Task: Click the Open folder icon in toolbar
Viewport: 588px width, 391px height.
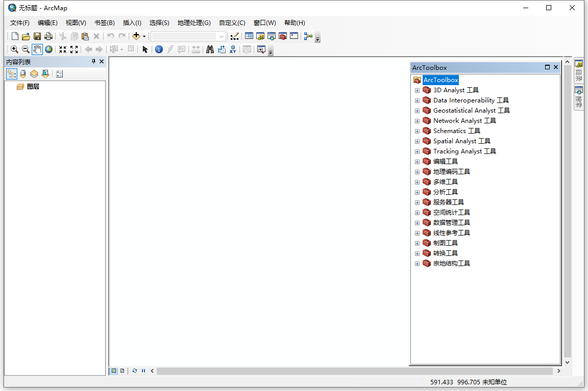Action: (26, 36)
